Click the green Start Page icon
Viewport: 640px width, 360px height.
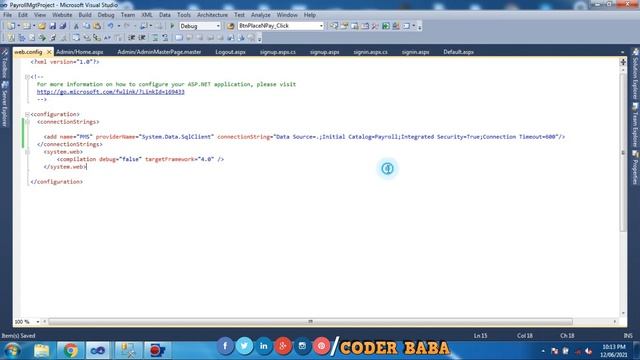386,26
